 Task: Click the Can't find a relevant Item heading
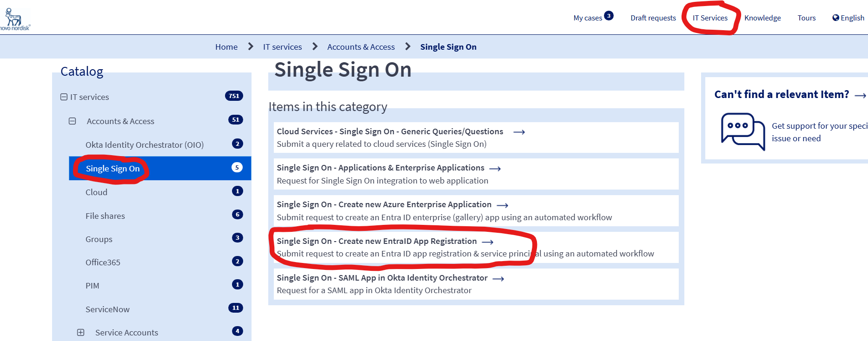coord(782,94)
